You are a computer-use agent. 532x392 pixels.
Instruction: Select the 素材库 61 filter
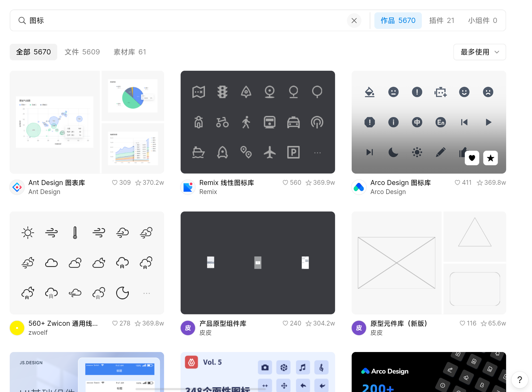click(130, 52)
